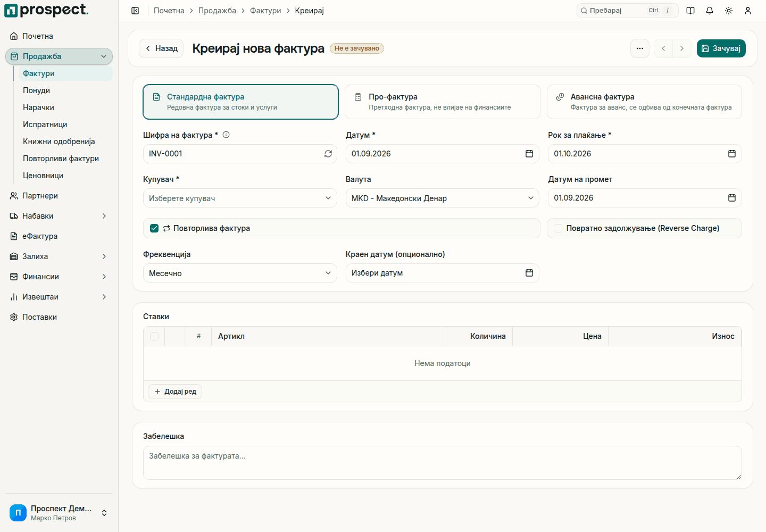This screenshot has width=766, height=532.
Task: Click the prospect logo
Action: pos(46,10)
